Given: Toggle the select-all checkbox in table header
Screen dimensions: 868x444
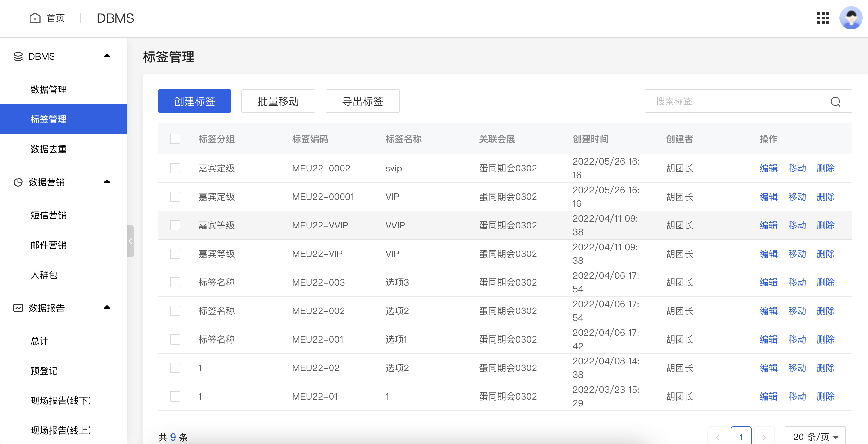Looking at the screenshot, I should pos(175,139).
